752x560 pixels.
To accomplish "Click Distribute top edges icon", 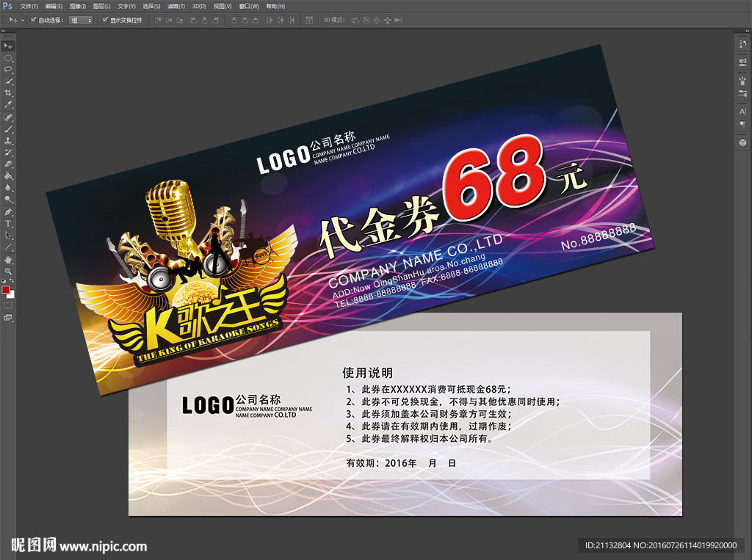I will coord(234,20).
